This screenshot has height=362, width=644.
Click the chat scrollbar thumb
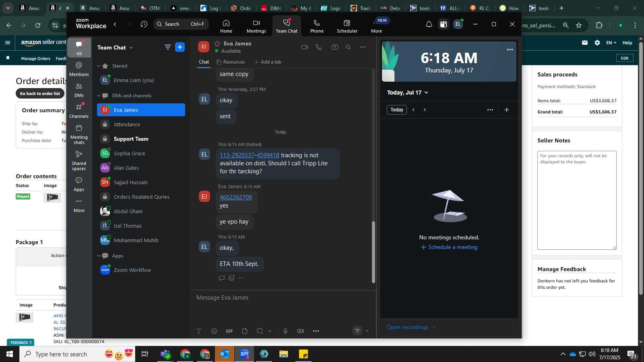[373, 252]
